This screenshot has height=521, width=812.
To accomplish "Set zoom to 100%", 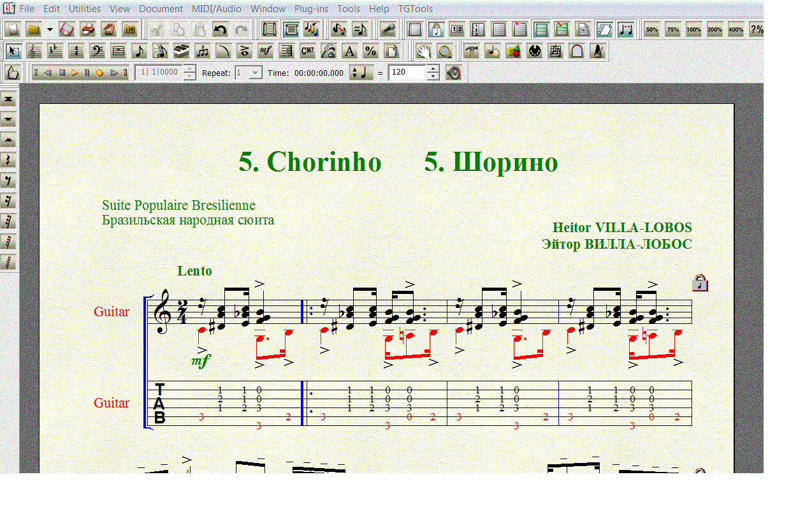I will (694, 29).
